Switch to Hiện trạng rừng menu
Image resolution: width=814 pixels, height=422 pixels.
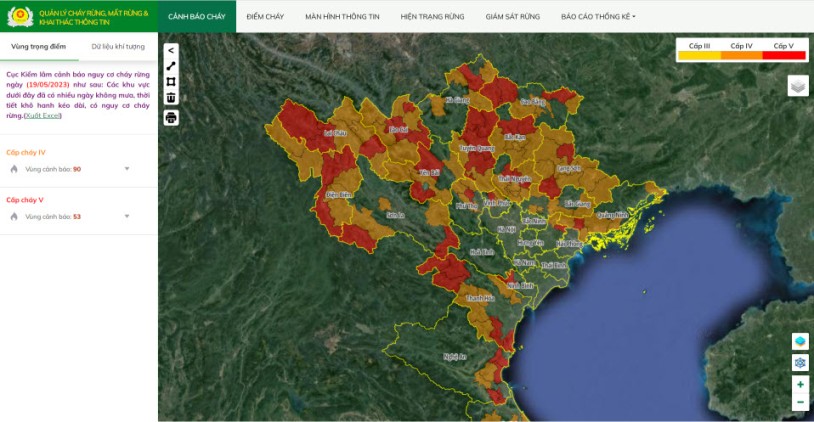coord(432,17)
